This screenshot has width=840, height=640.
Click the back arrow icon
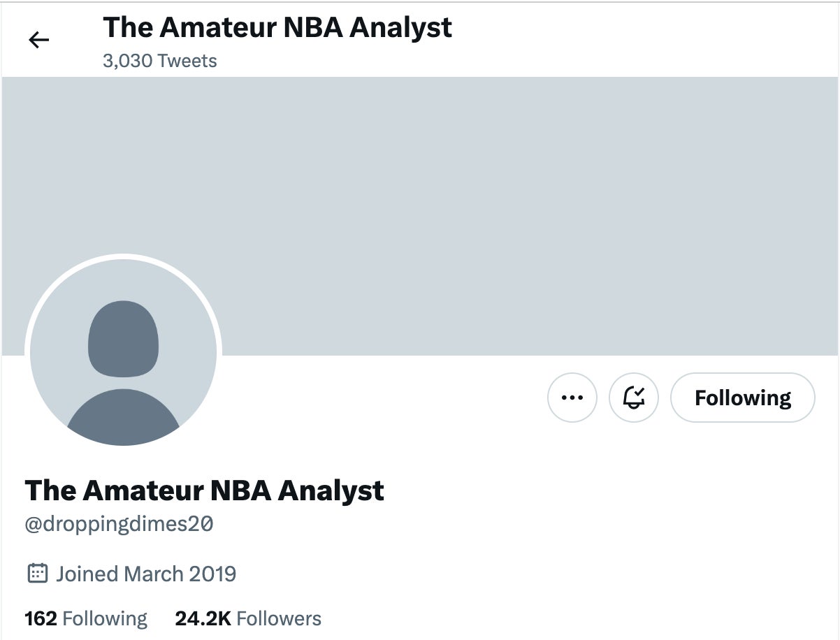pyautogui.click(x=39, y=41)
